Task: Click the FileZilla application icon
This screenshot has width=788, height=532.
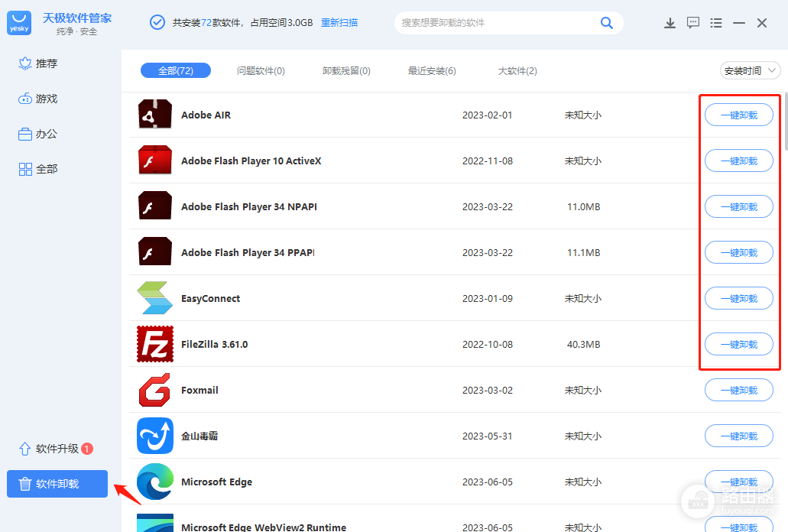Action: pos(155,344)
